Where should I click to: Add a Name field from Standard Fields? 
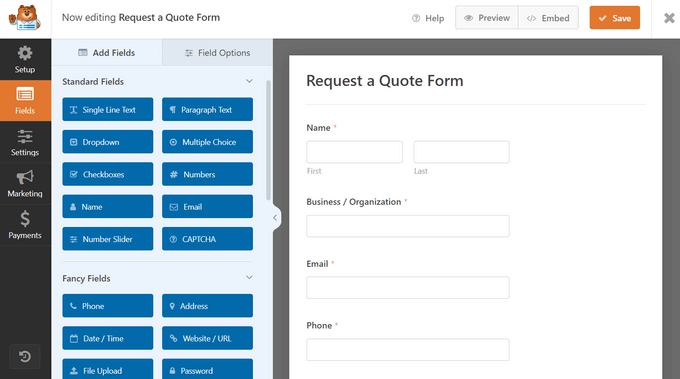coord(108,206)
